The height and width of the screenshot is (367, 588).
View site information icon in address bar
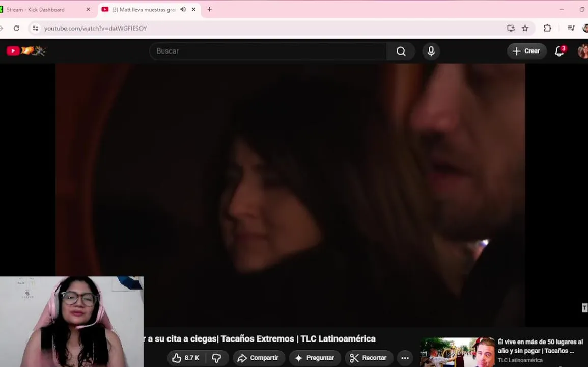pos(35,28)
